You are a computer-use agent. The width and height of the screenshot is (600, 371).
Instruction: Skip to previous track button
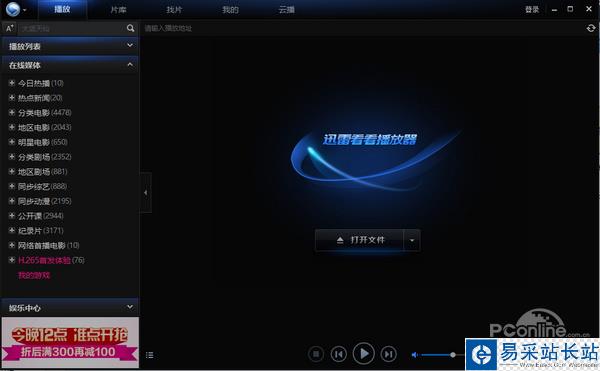(339, 354)
